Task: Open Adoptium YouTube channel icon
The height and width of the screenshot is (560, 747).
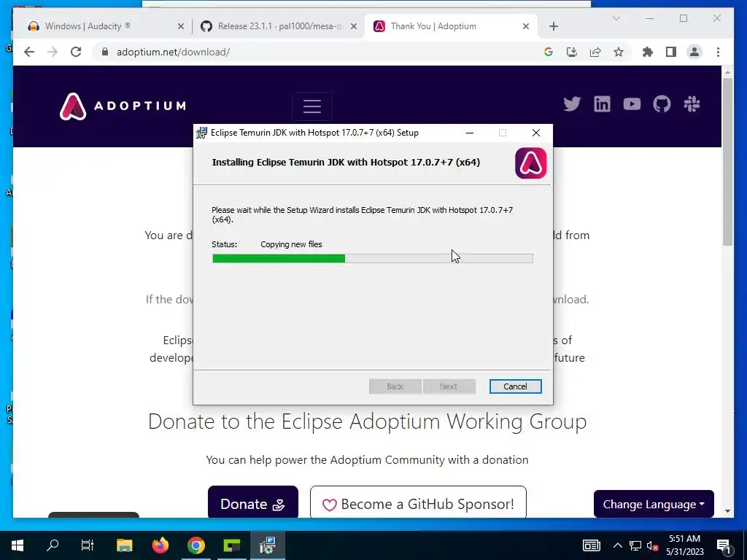Action: click(x=632, y=104)
